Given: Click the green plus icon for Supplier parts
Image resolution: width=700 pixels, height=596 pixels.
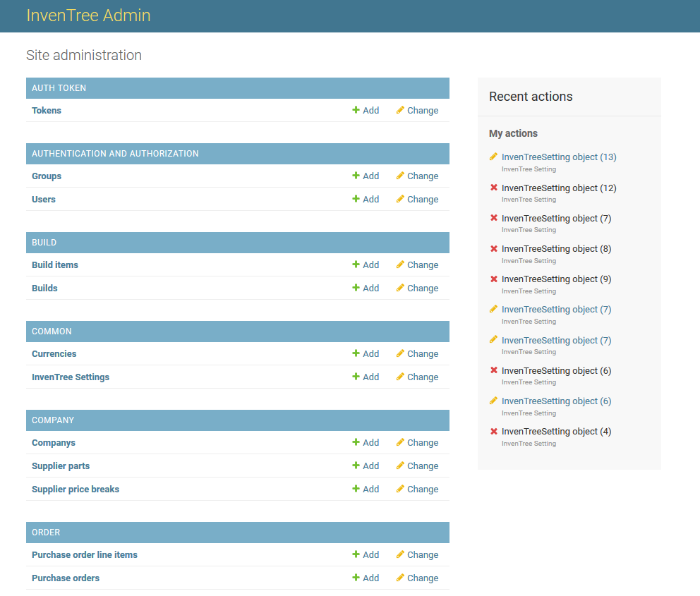Looking at the screenshot, I should coord(357,466).
